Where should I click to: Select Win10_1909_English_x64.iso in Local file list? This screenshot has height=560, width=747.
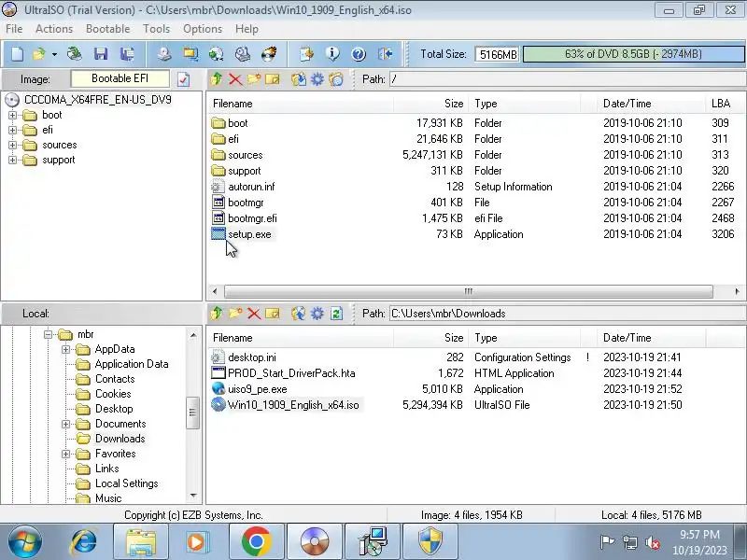click(x=293, y=405)
